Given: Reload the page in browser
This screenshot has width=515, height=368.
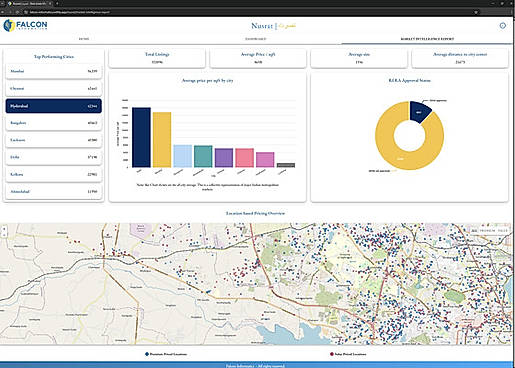Looking at the screenshot, I should click(17, 12).
